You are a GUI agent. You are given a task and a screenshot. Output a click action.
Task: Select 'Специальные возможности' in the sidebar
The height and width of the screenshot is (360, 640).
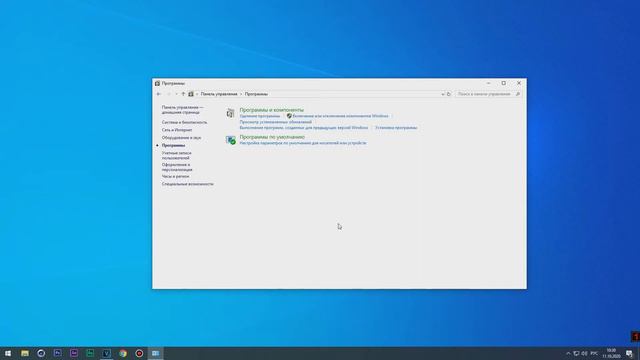pos(187,184)
